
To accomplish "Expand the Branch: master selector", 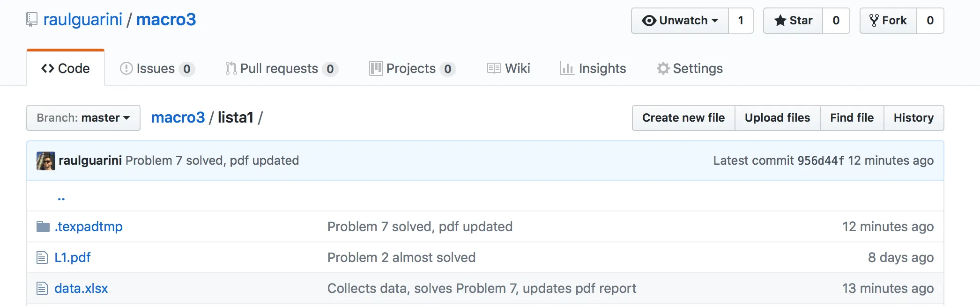I will 83,118.
